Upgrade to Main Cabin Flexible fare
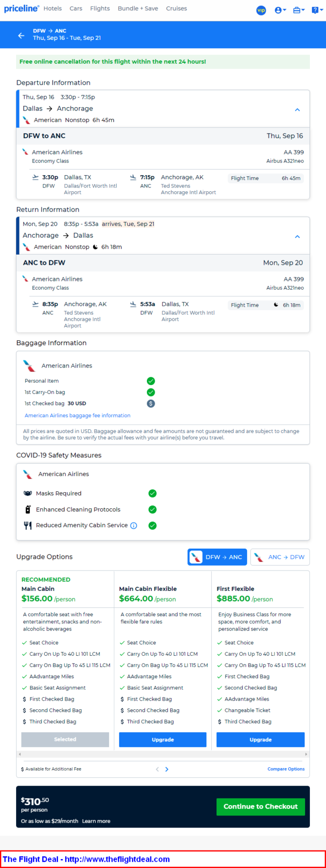Viewport: 326px width, 868px height. click(163, 739)
